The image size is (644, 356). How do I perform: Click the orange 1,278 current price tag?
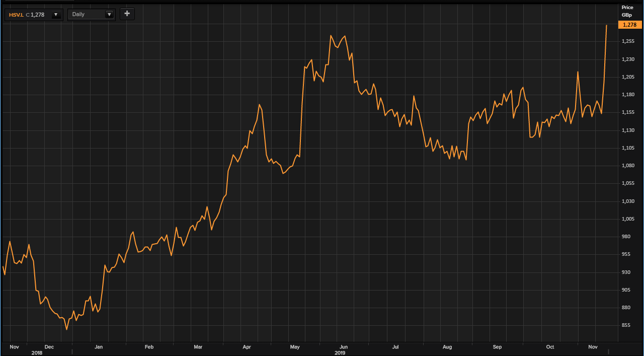click(x=629, y=25)
